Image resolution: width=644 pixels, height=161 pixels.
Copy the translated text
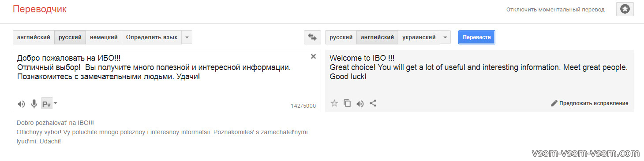[x=347, y=103]
